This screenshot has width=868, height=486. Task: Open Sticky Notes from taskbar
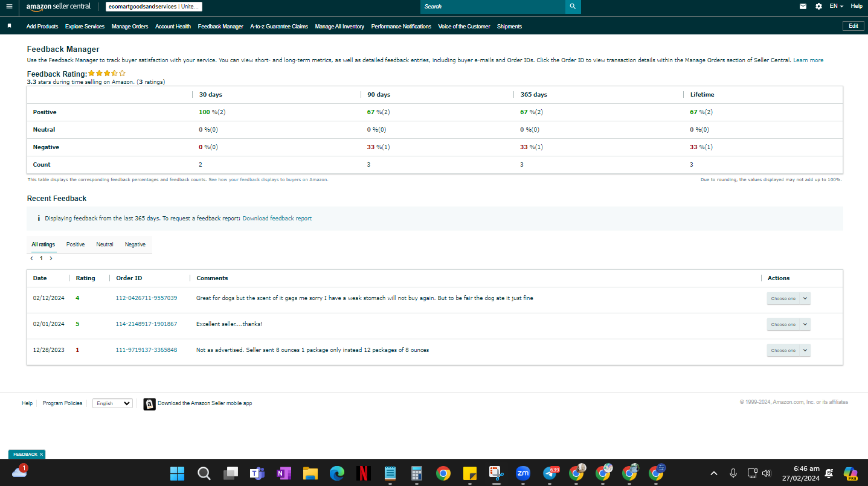point(470,473)
